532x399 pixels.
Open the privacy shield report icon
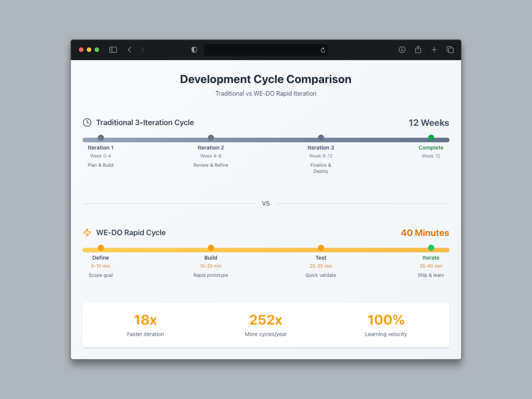click(x=194, y=50)
